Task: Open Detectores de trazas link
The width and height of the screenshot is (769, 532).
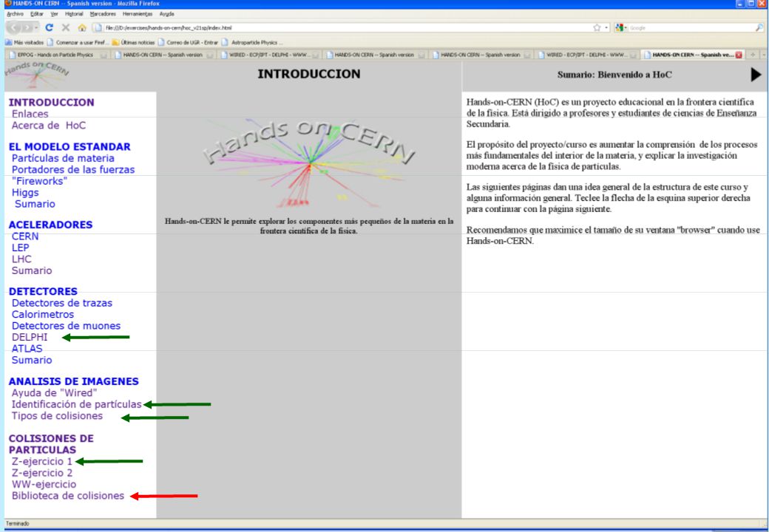Action: 62,303
